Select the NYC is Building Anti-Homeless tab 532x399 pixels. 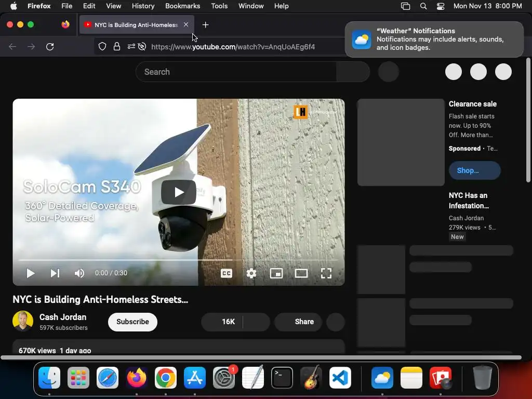click(x=137, y=25)
